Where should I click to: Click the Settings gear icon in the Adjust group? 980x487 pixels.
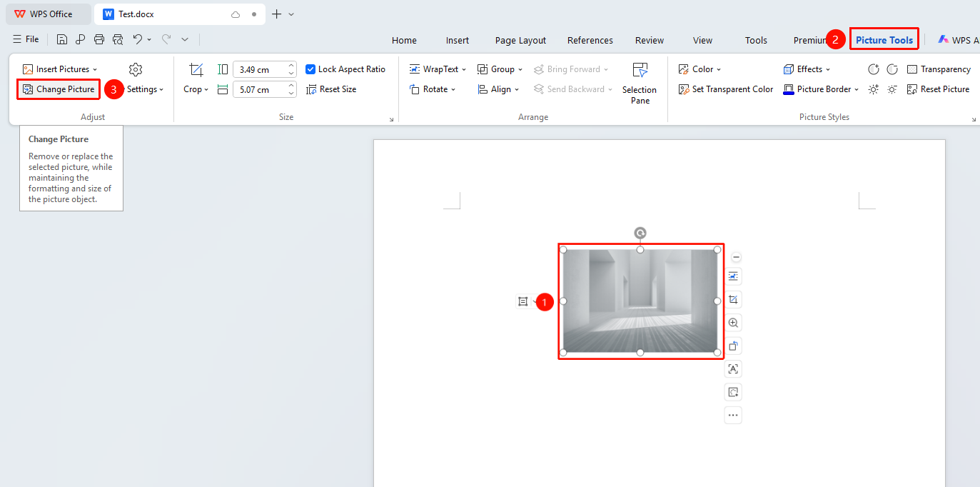[136, 69]
